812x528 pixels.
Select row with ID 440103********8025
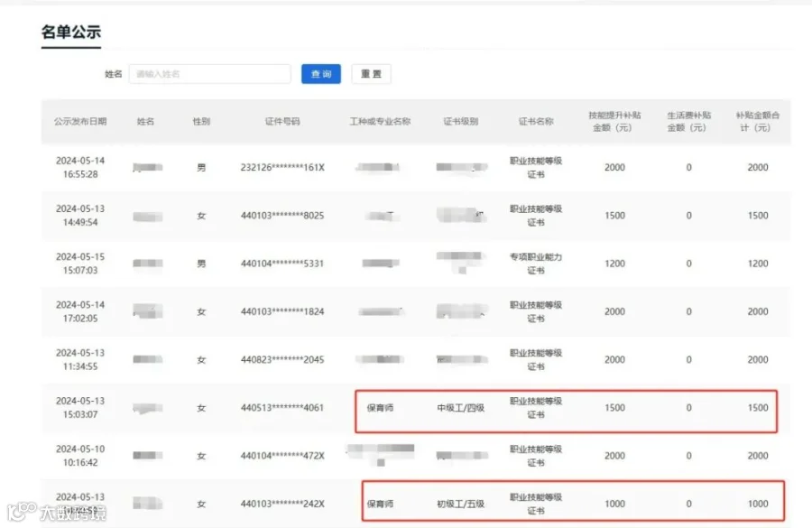pos(416,216)
